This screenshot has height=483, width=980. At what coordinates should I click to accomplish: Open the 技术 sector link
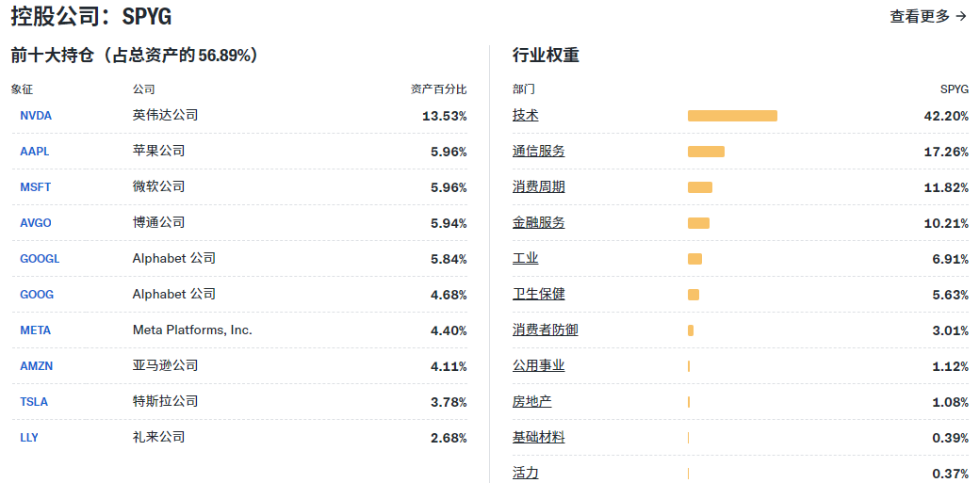click(526, 115)
